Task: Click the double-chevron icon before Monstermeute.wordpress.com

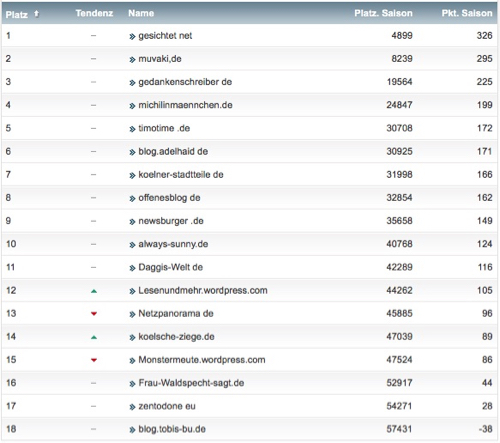Action: tap(132, 361)
